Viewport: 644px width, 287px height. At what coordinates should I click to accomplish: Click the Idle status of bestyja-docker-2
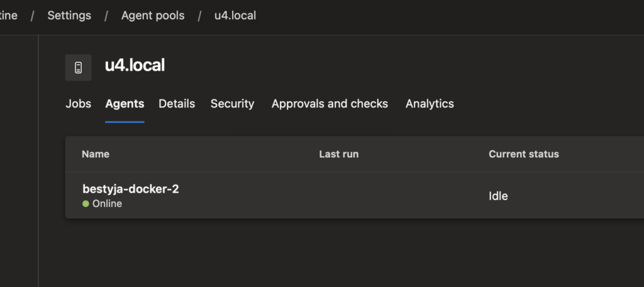coord(498,196)
